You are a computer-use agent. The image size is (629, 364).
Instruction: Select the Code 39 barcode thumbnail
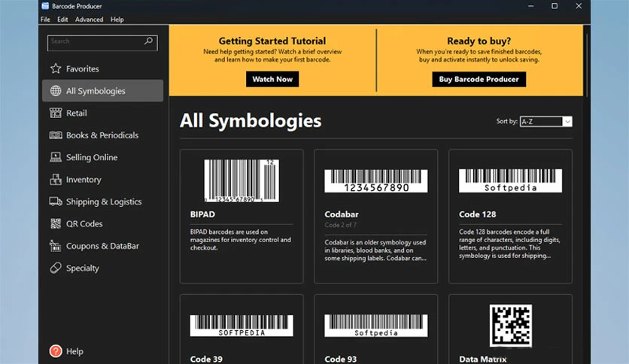pyautogui.click(x=242, y=326)
